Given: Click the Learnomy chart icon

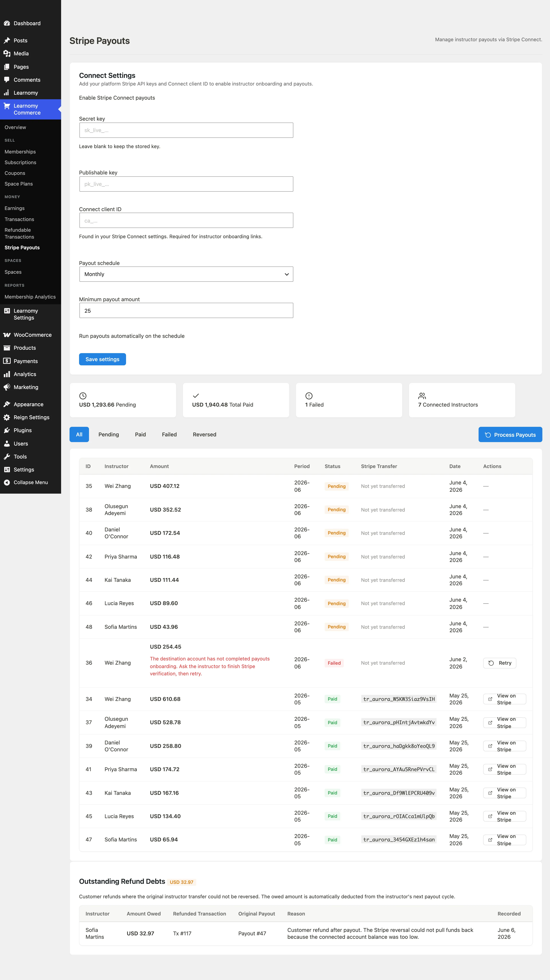Looking at the screenshot, I should click(7, 93).
